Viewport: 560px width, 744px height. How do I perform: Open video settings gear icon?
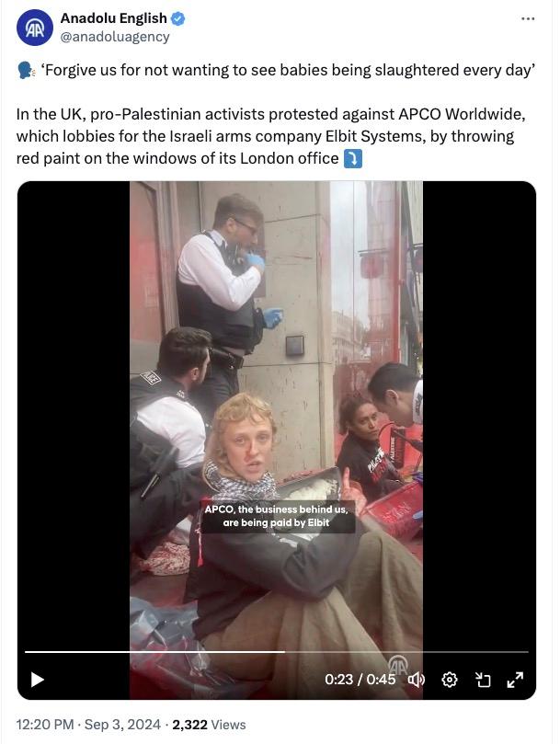point(450,680)
